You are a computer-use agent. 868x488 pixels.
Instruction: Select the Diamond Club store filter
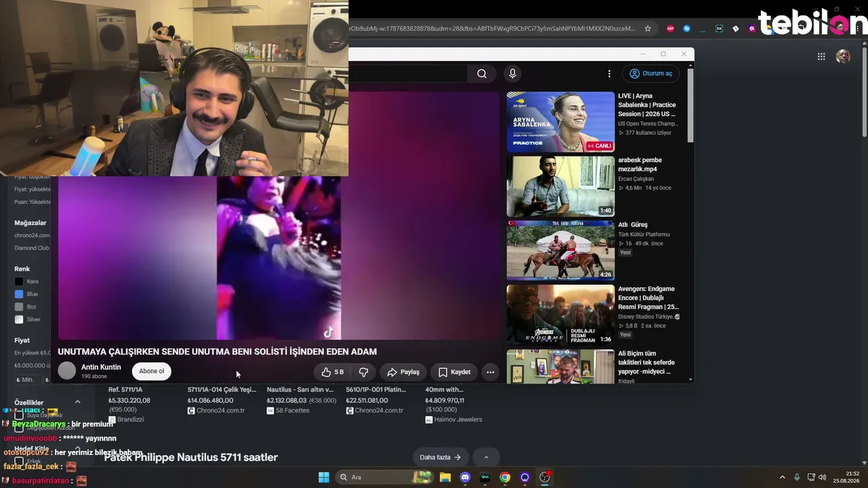click(x=32, y=248)
